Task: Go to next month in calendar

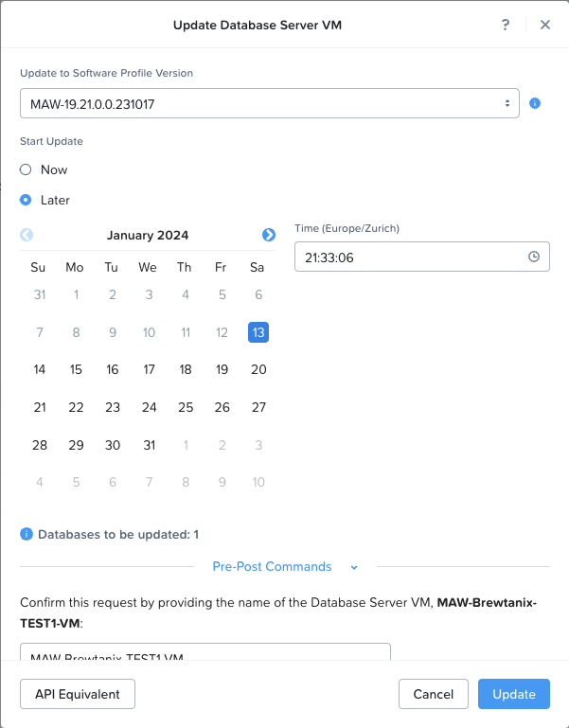Action: [x=269, y=235]
